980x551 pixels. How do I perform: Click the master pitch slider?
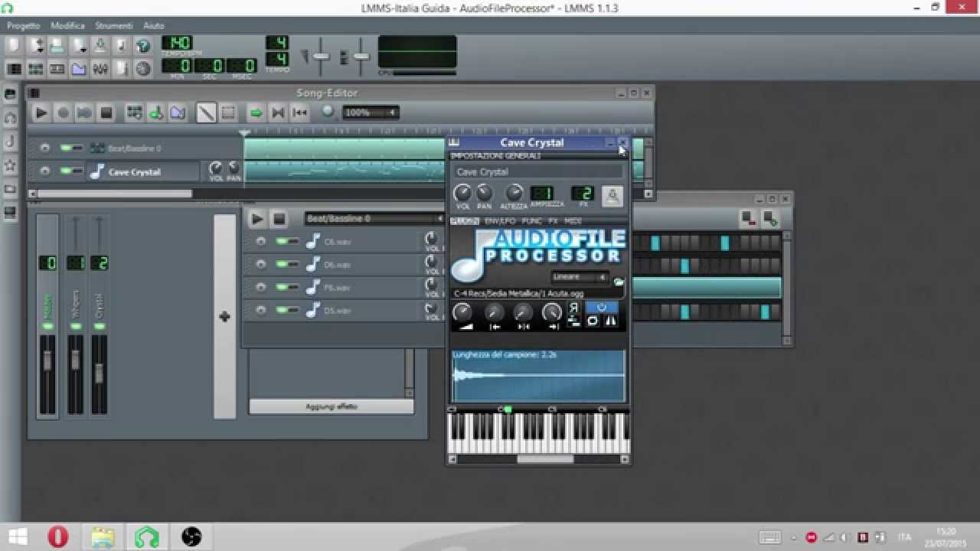[361, 57]
